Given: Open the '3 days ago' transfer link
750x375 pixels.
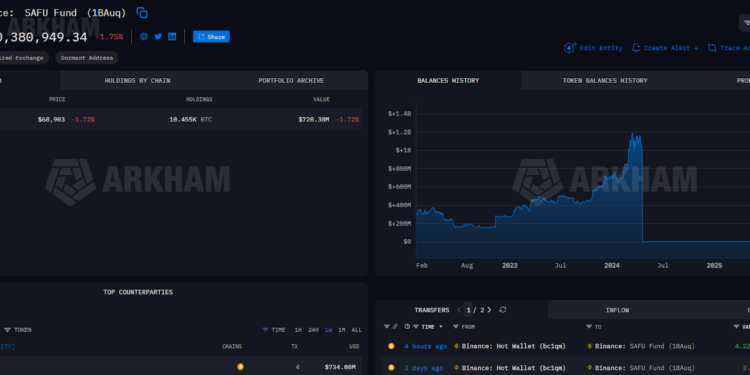Looking at the screenshot, I should (x=423, y=368).
